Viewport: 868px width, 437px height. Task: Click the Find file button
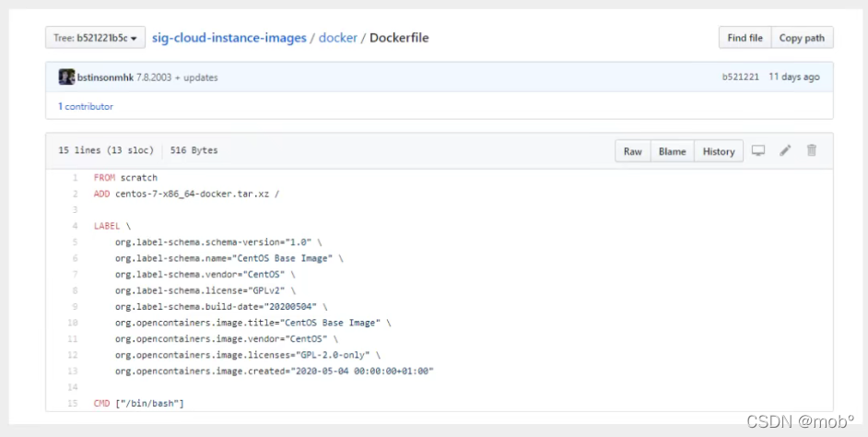click(x=745, y=38)
